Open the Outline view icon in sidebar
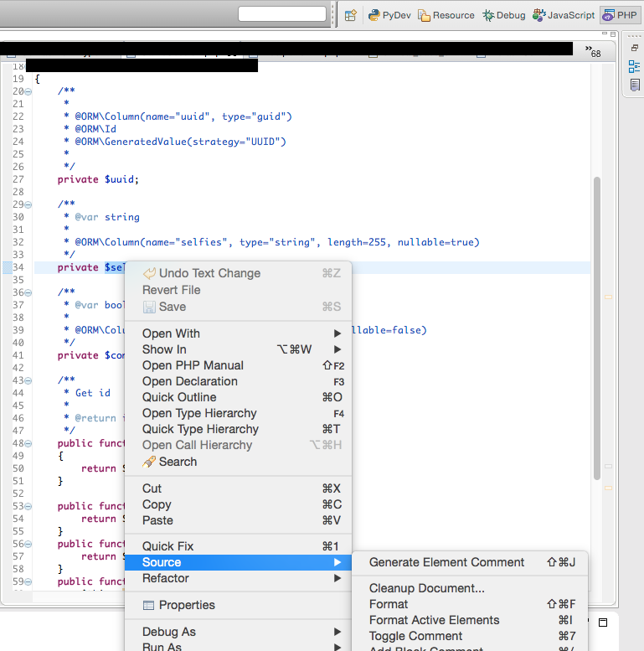This screenshot has width=644, height=651. [634, 66]
